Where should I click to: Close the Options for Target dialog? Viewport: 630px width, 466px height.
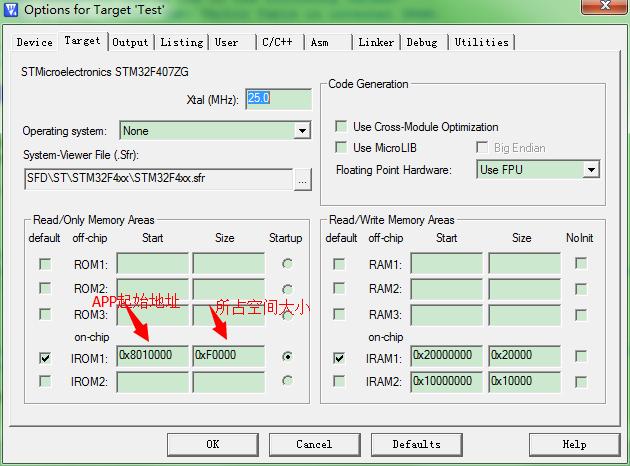pos(604,6)
